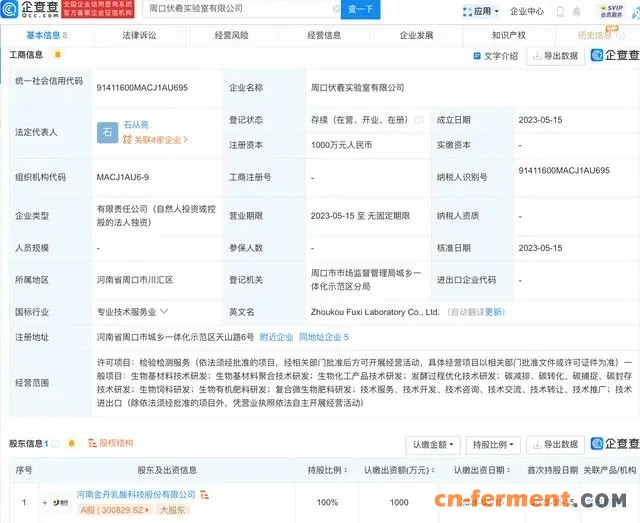Click the 石 avatar of the legal representative

click(107, 131)
